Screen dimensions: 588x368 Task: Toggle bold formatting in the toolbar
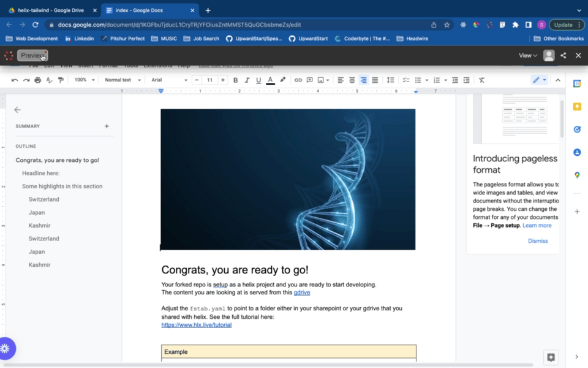tap(235, 80)
